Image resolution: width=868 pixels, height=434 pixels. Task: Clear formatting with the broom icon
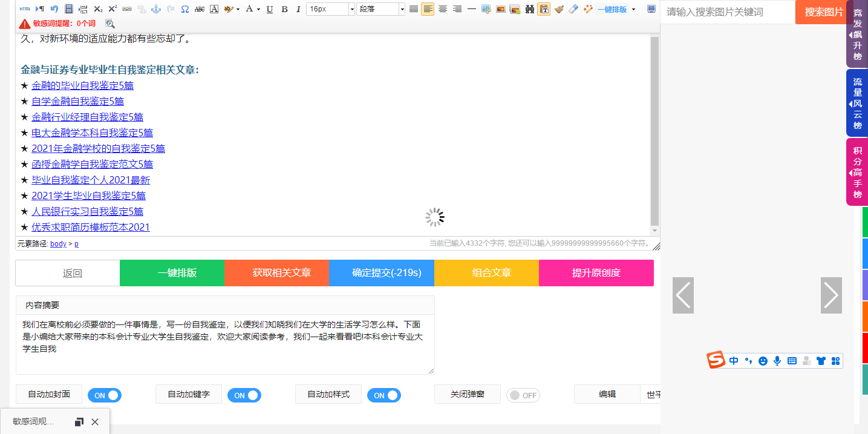coord(559,8)
